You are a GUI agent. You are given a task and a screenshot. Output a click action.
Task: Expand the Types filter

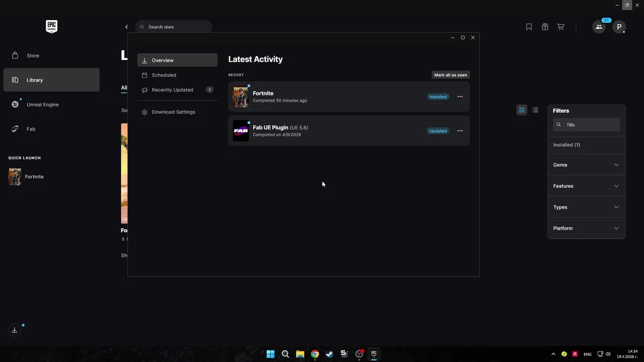(586, 207)
